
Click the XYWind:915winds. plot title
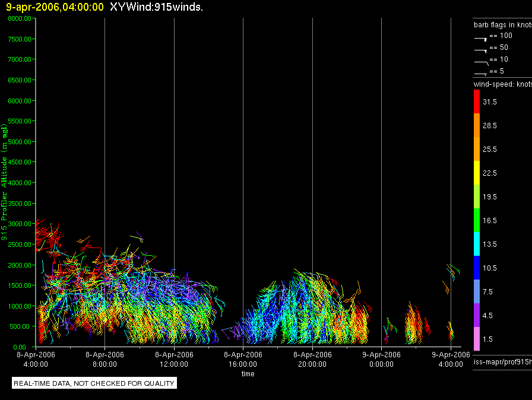pyautogui.click(x=156, y=7)
